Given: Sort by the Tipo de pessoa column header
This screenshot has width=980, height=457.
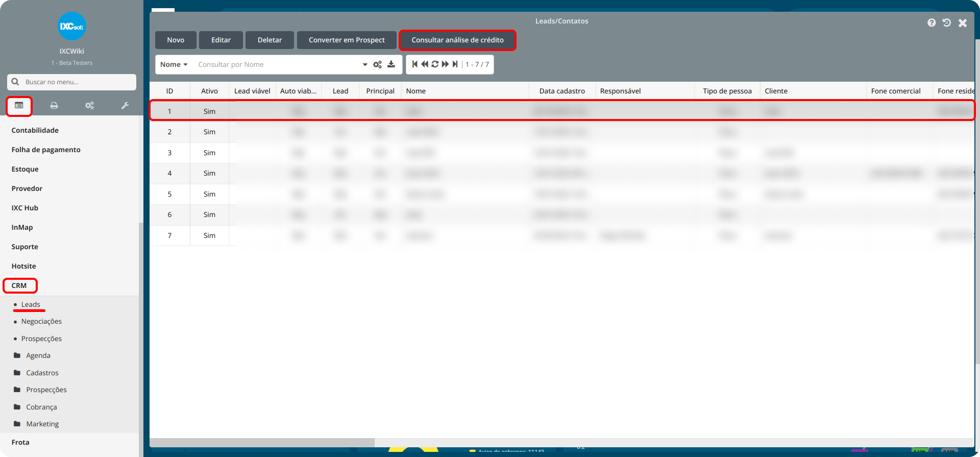Looking at the screenshot, I should tap(727, 91).
